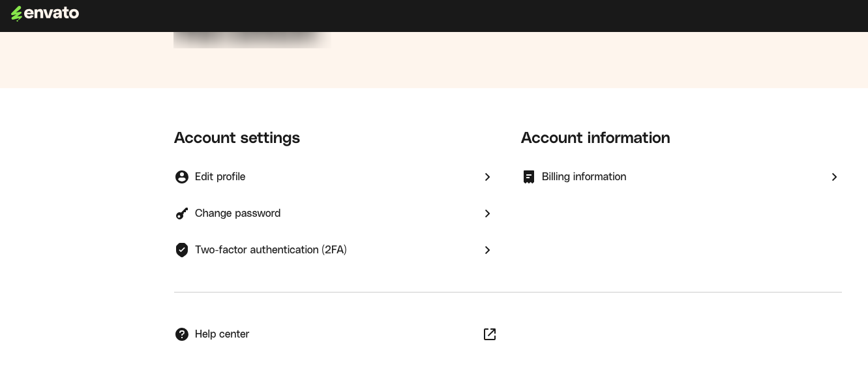This screenshot has height=380, width=868.
Task: Click the key icon next to Change password
Action: [x=182, y=213]
